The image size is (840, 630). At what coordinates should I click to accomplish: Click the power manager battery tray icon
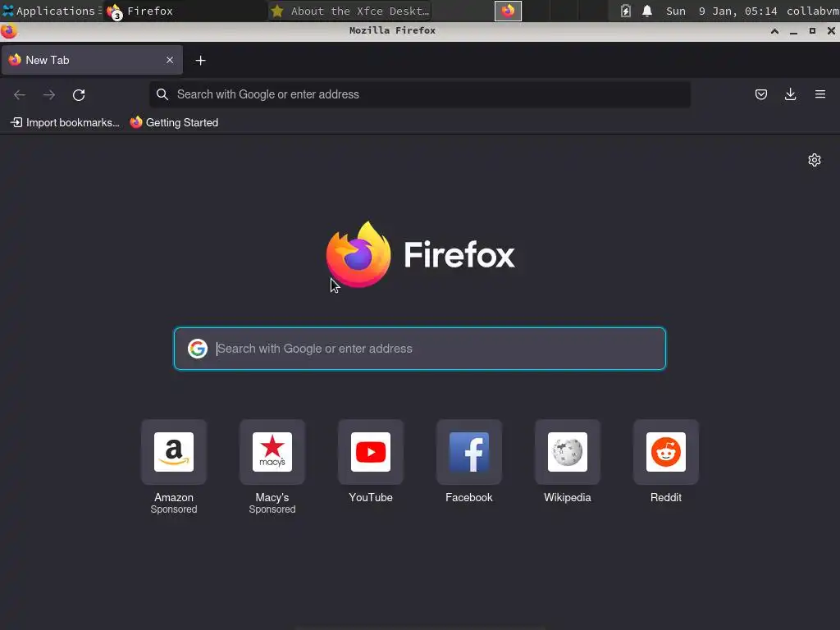(625, 11)
